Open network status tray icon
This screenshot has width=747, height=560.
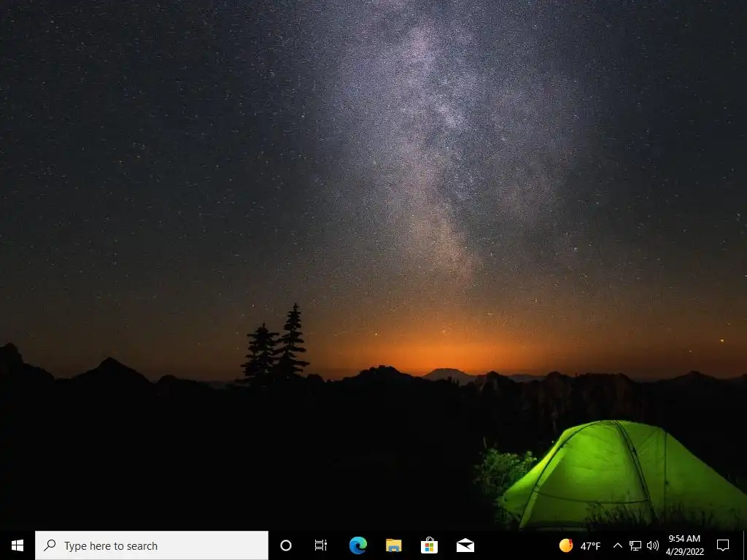[635, 545]
